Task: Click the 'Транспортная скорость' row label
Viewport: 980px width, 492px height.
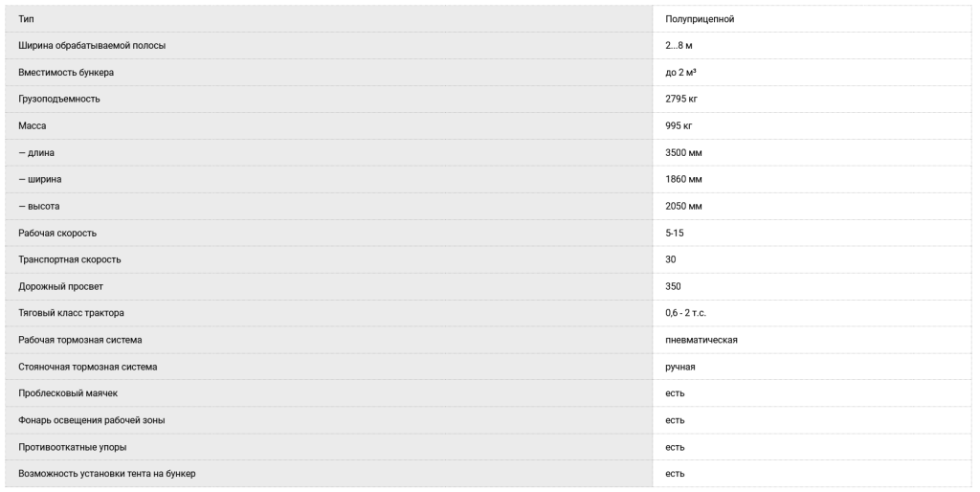Action: [x=70, y=260]
